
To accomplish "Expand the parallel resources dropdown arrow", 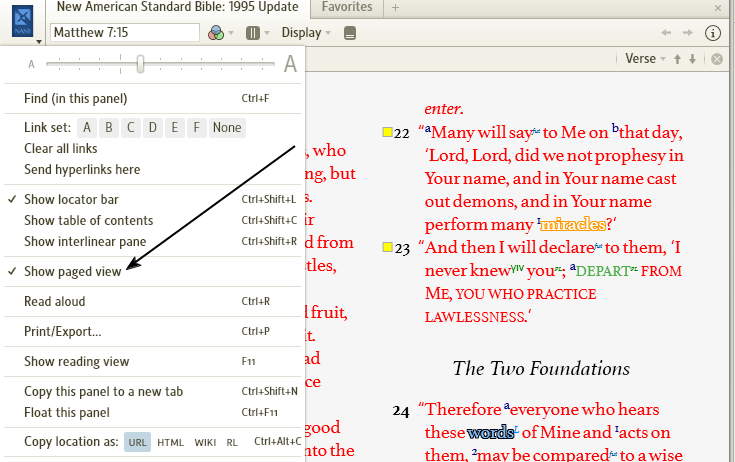I will pos(267,33).
